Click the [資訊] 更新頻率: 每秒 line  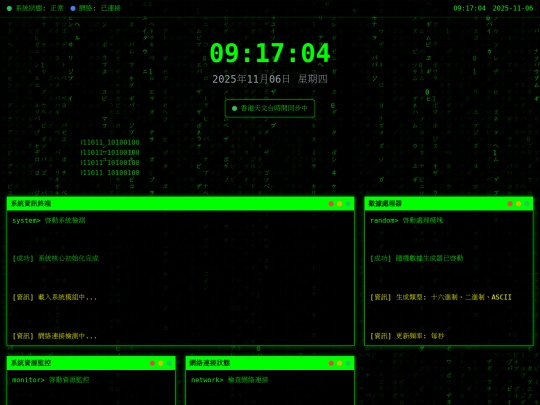tap(407, 336)
